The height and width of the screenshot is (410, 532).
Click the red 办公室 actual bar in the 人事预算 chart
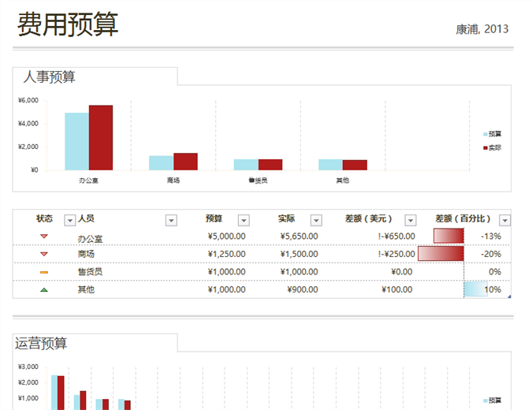tap(101, 138)
